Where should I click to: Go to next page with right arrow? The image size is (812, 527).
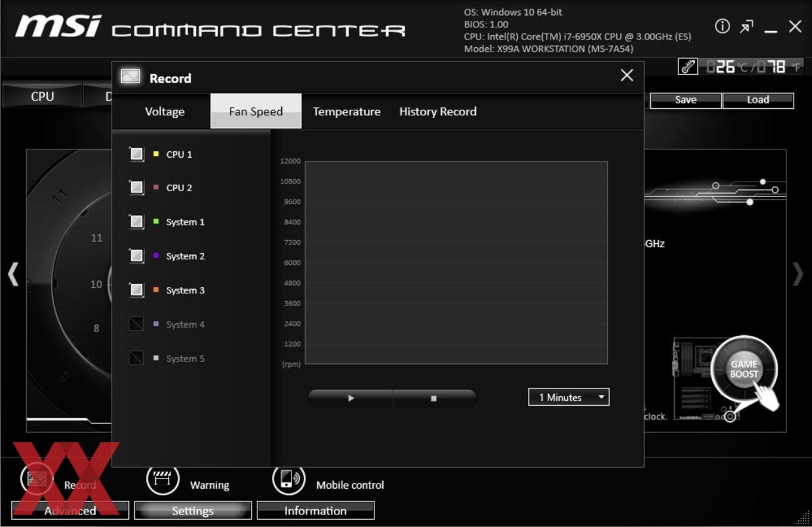point(798,275)
